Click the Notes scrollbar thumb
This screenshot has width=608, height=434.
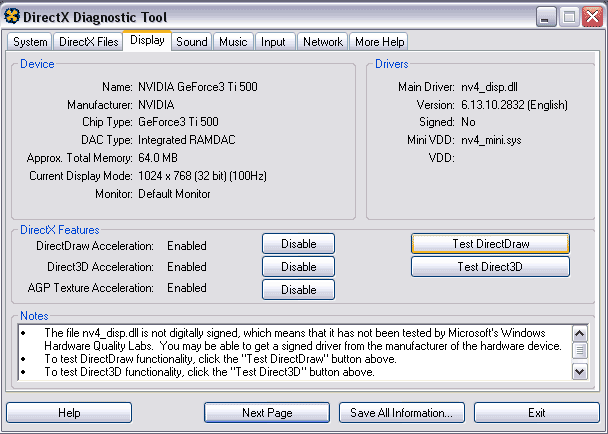click(x=580, y=351)
